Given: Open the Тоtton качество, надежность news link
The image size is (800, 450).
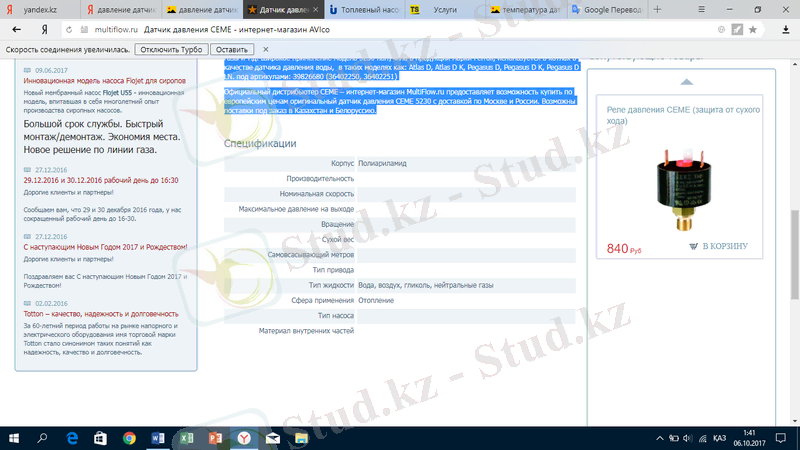Looking at the screenshot, I should point(91,314).
